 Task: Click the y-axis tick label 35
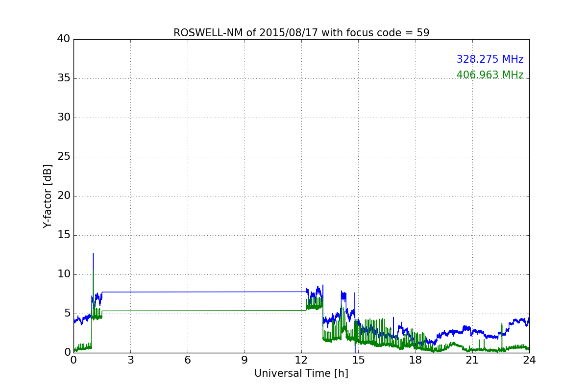(x=64, y=78)
